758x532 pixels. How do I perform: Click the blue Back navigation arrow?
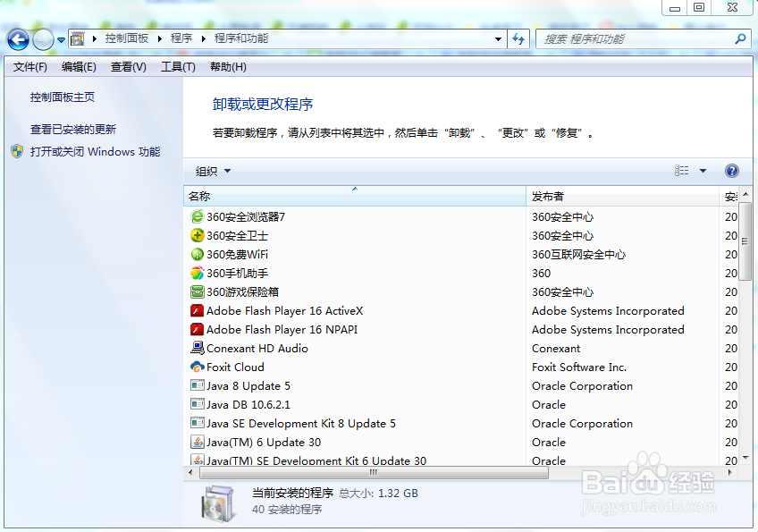point(19,39)
